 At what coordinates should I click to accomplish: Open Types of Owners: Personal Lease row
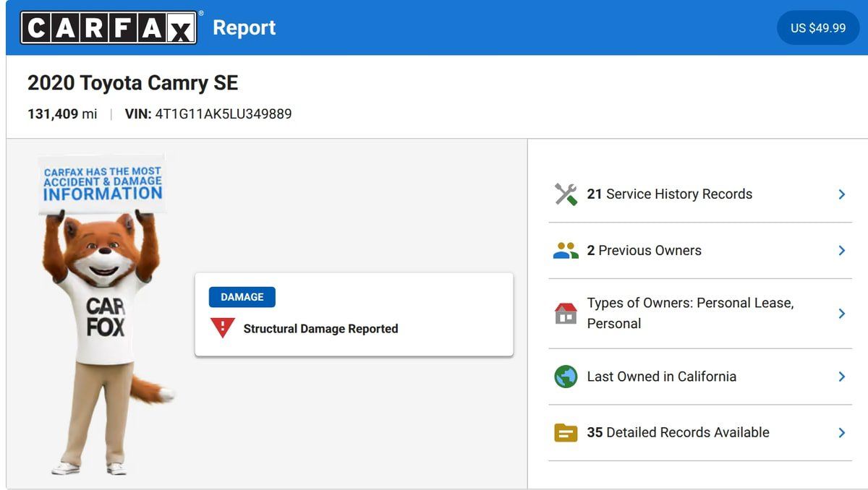[700, 314]
